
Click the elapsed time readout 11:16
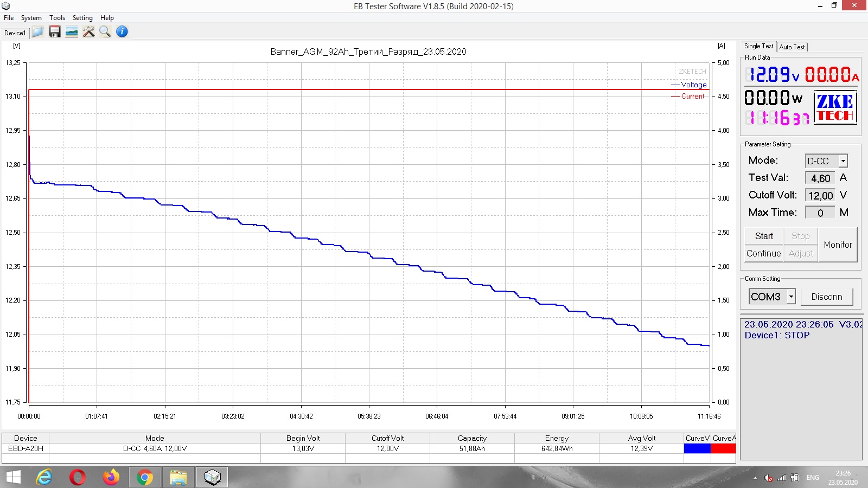click(x=777, y=118)
